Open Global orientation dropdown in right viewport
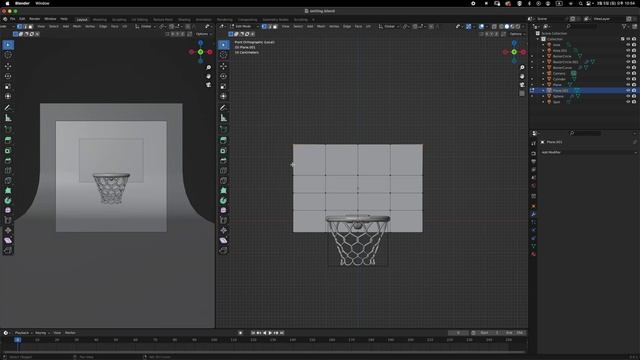Image resolution: width=640 pixels, height=360 pixels. coord(389,27)
